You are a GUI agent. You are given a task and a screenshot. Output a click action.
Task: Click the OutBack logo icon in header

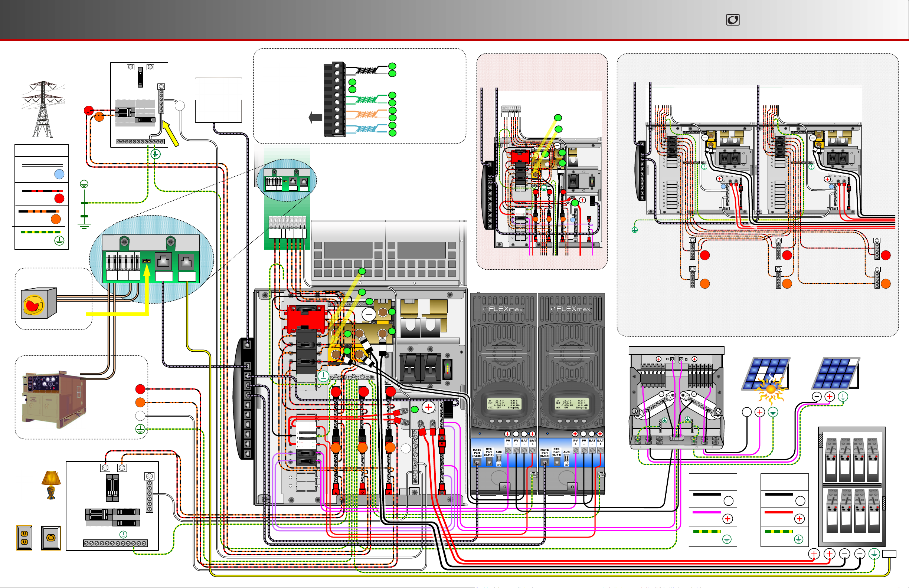point(733,19)
